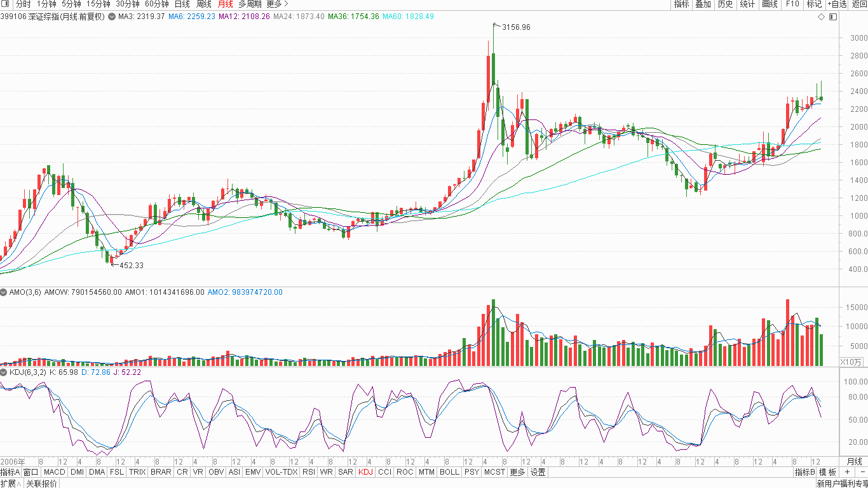Viewport: 868px width, 488px height.
Task: Open the 历史 history menu
Action: (725, 4)
